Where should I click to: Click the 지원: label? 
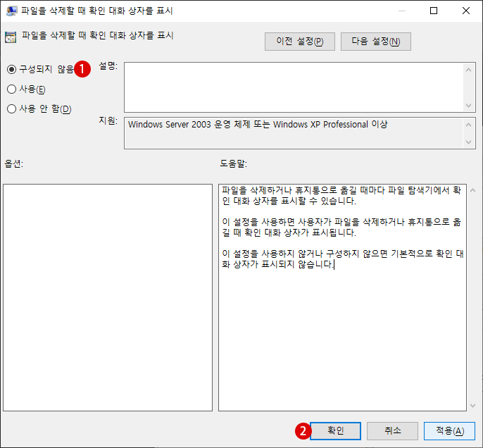pos(108,120)
